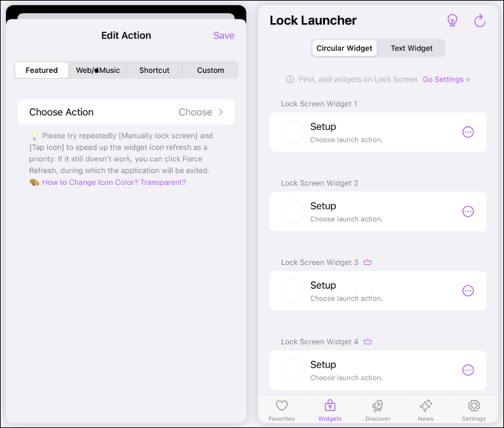Viewport: 504px width, 428px height.
Task: Tap the refresh arrow icon in Lock Launcher
Action: (x=479, y=21)
